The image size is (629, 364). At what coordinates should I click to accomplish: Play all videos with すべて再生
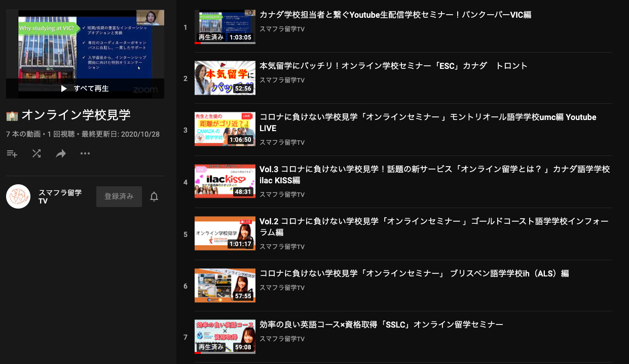coord(85,89)
